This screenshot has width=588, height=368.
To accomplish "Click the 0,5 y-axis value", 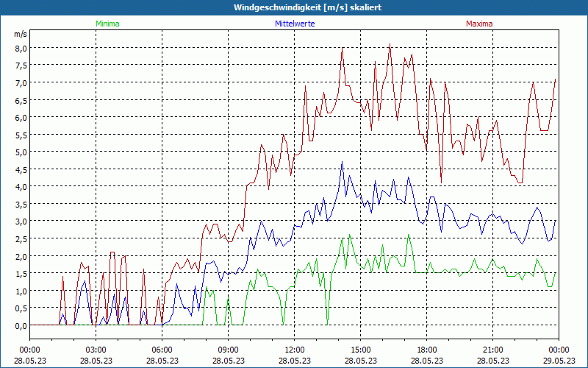I will [x=21, y=308].
